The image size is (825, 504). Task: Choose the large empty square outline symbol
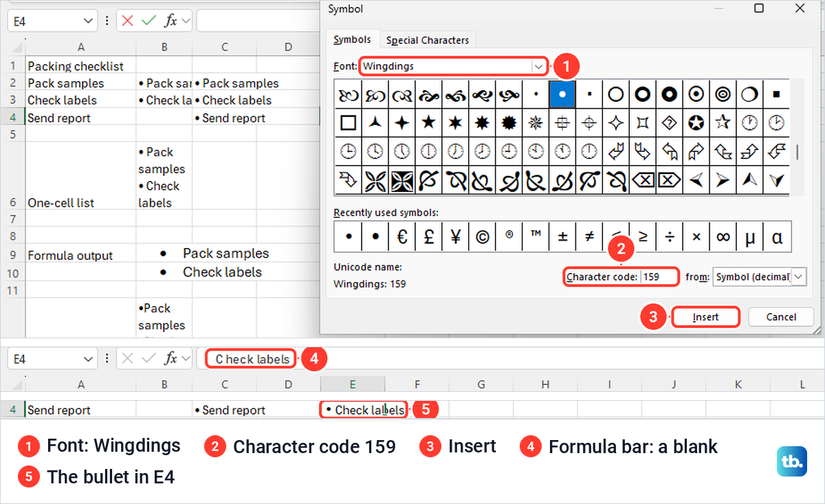349,122
